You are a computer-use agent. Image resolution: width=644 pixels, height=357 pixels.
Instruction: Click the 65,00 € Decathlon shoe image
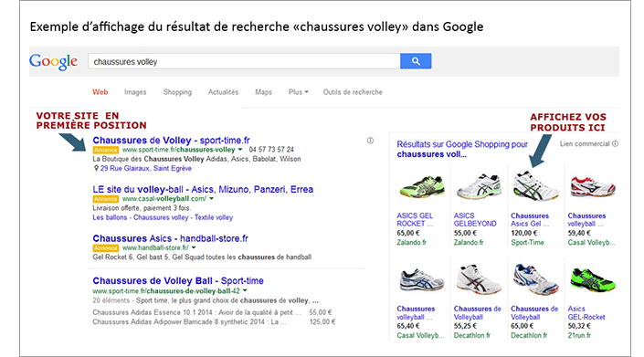[x=535, y=280]
